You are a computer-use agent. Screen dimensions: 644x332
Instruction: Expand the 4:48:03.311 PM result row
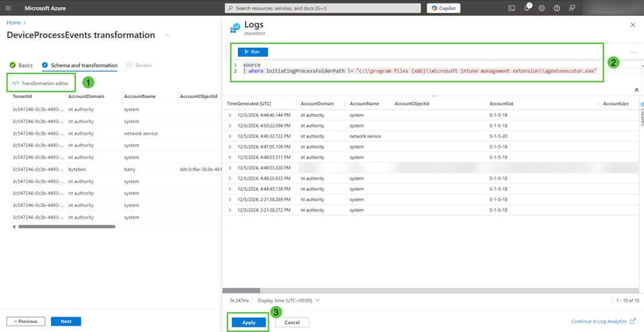point(230,157)
